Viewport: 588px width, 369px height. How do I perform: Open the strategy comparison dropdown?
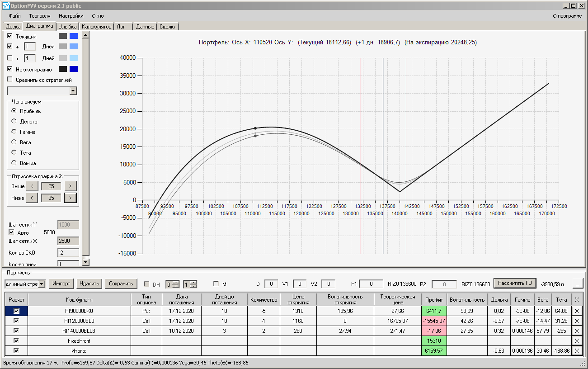(x=74, y=91)
